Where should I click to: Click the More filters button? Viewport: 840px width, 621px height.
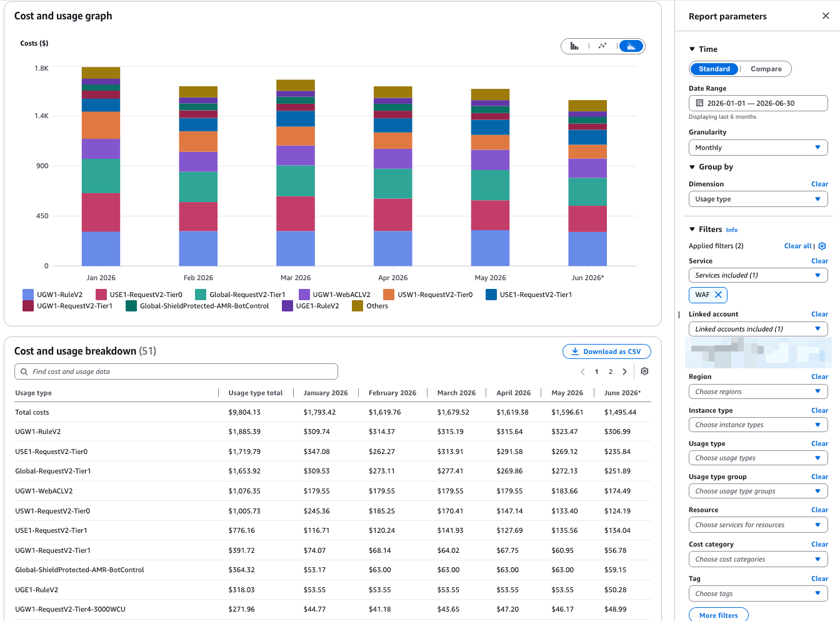click(719, 615)
